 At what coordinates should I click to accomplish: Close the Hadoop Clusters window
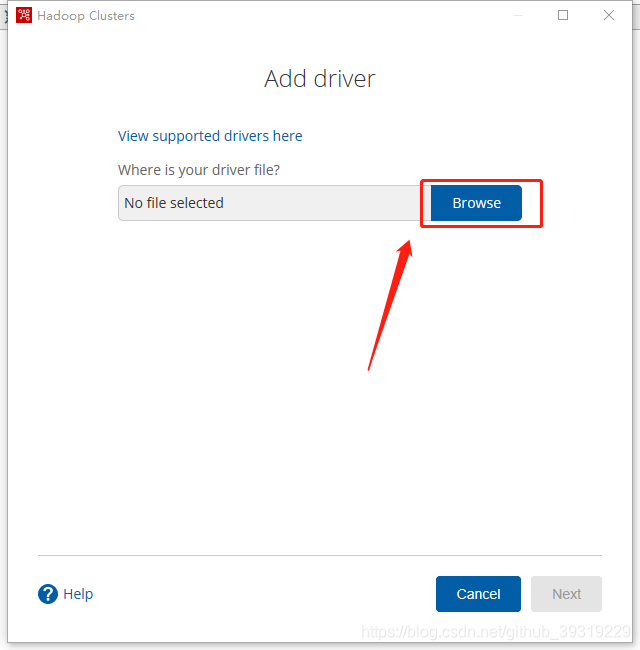[x=609, y=15]
